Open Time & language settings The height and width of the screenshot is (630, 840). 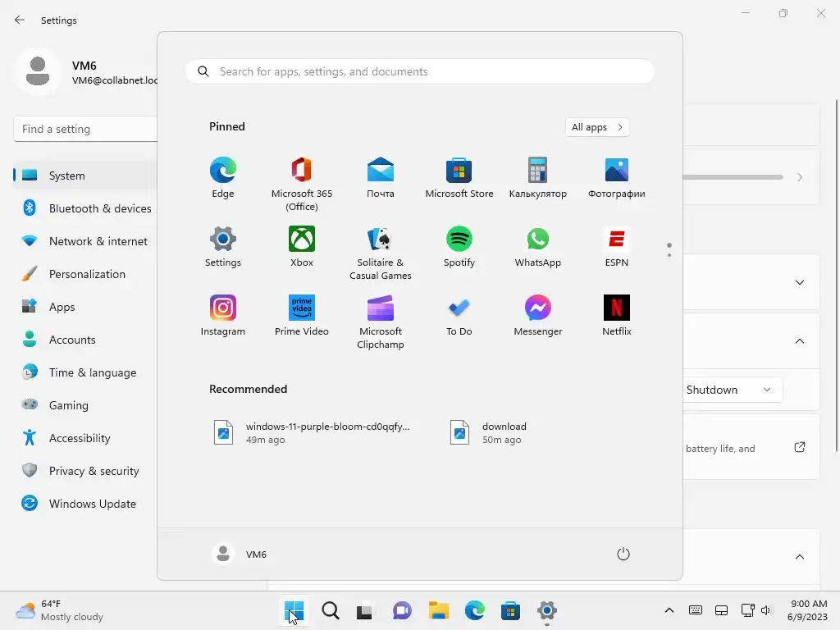tap(85, 372)
